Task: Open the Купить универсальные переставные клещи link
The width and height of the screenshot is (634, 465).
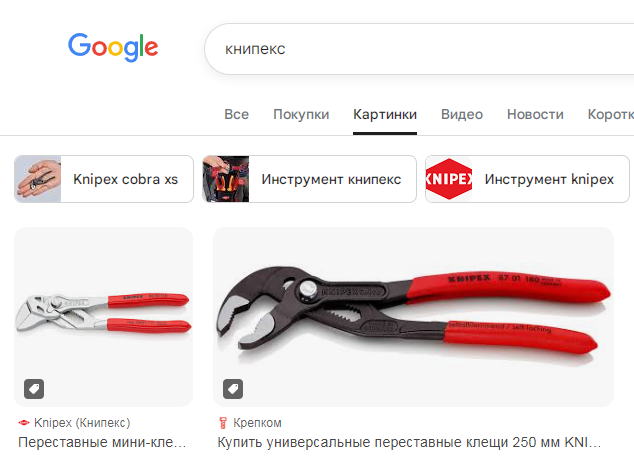Action: coord(409,442)
